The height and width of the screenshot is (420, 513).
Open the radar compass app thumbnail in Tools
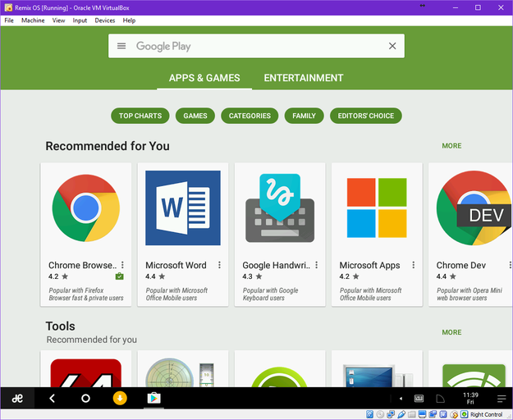tap(180, 373)
